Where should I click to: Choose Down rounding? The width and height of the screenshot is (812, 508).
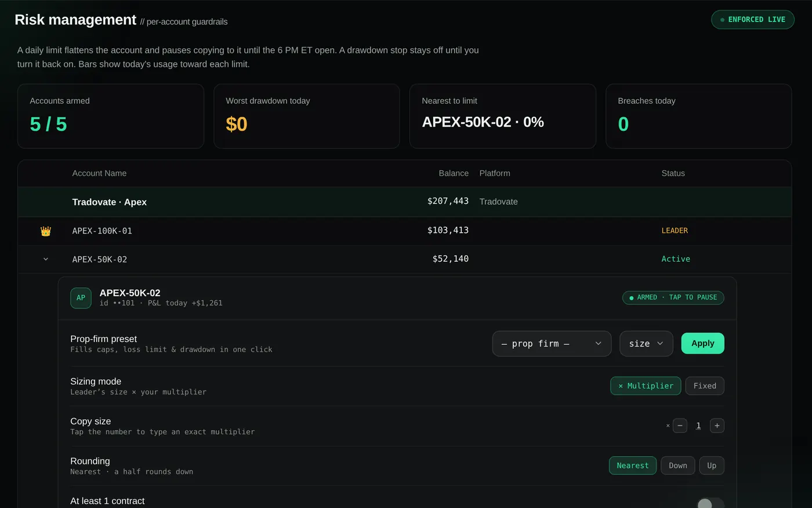[678, 466]
